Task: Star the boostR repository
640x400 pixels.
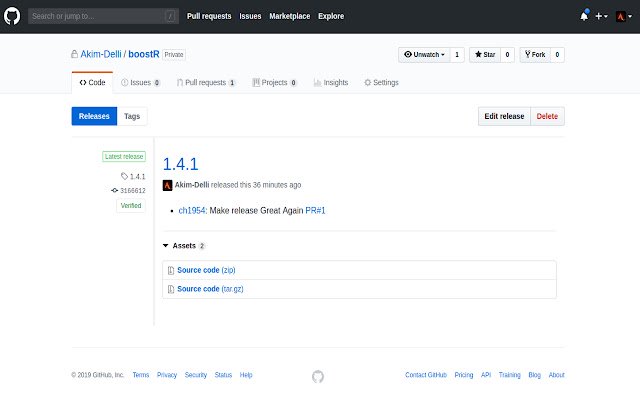Action: (485, 55)
